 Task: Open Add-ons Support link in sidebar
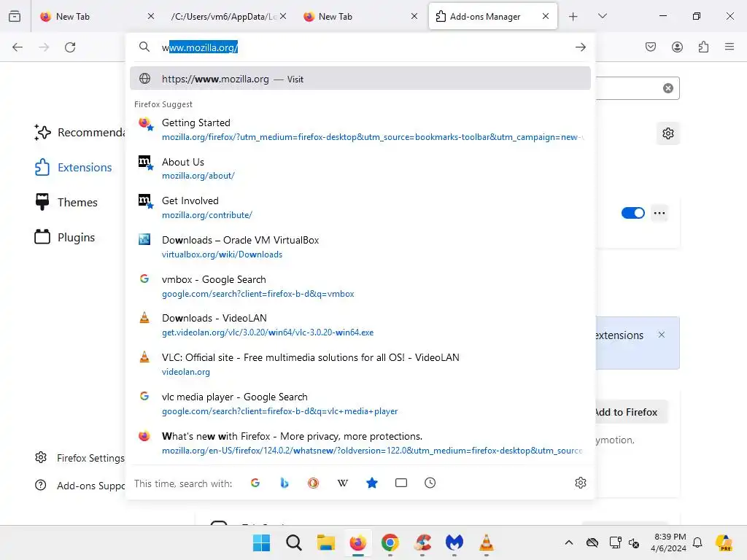80,485
